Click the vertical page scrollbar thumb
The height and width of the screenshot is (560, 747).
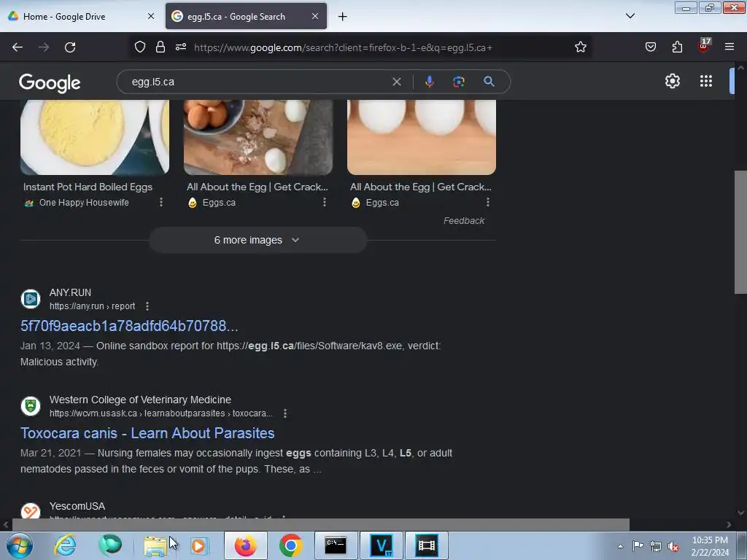click(x=740, y=232)
